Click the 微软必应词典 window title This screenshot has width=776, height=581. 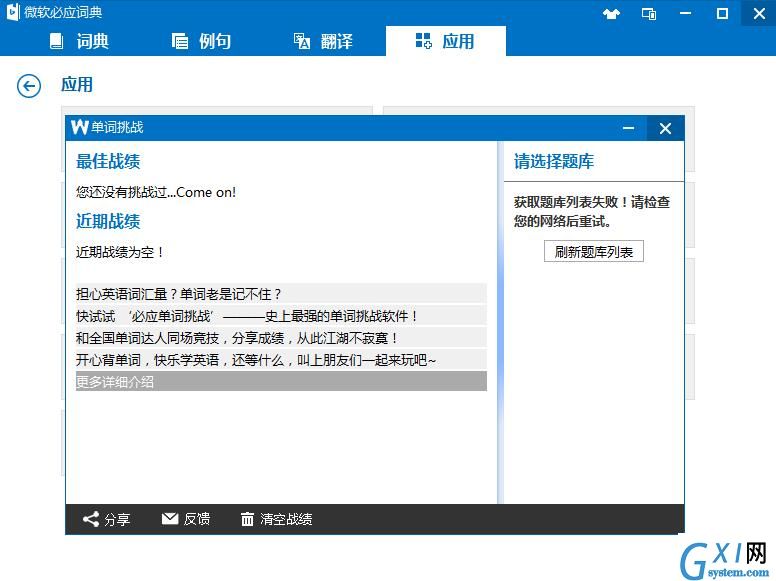pos(63,12)
